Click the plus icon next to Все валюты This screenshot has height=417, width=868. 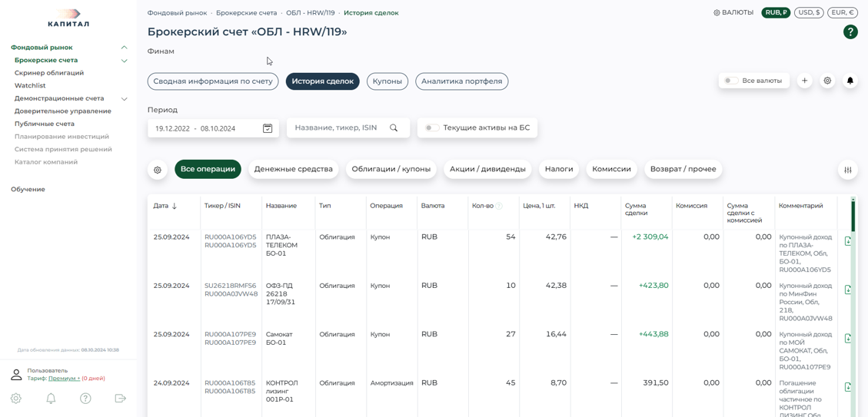[x=804, y=81]
